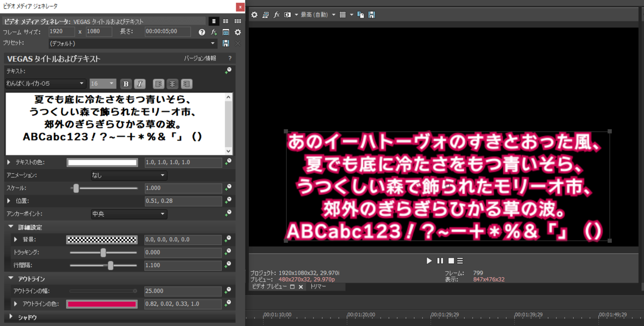Expand the 背景 color picker
This screenshot has height=326, width=644.
click(x=16, y=239)
